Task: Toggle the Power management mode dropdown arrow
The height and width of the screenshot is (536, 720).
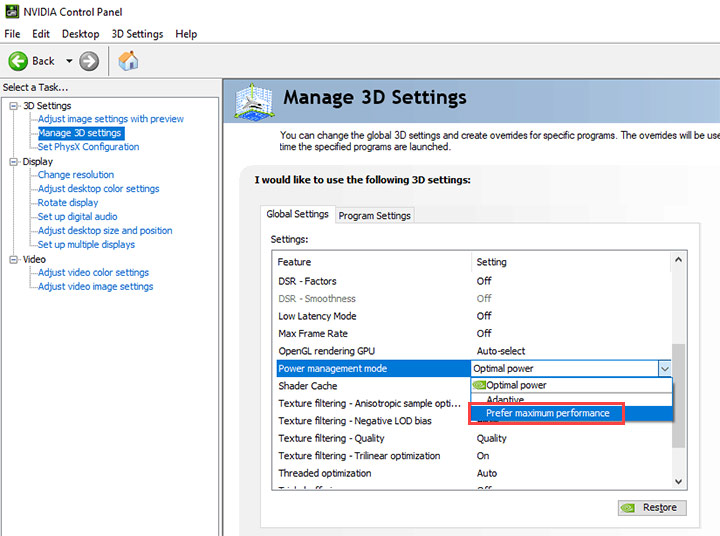Action: [x=665, y=368]
